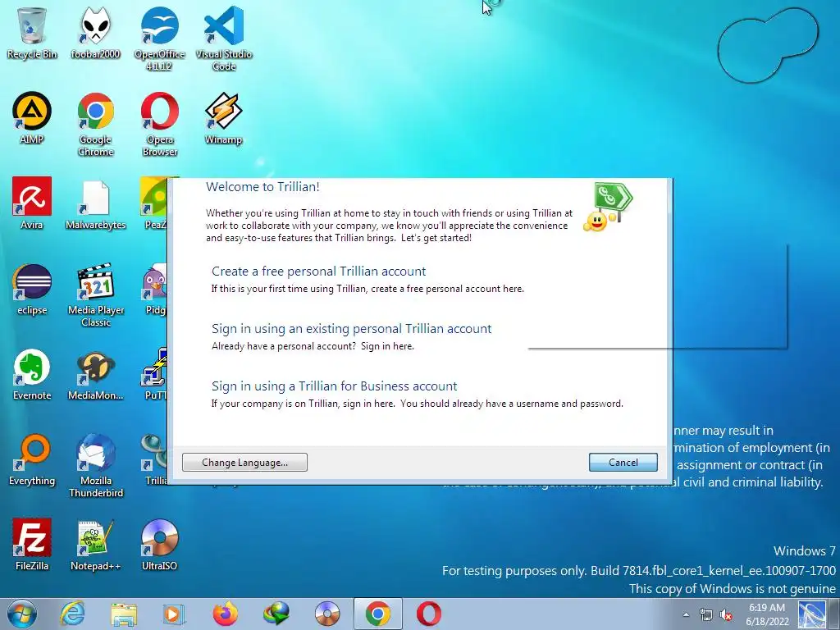Select the partially hidden Pidgin desktop icon
Viewport: 840px width, 630px height.
[x=155, y=289]
